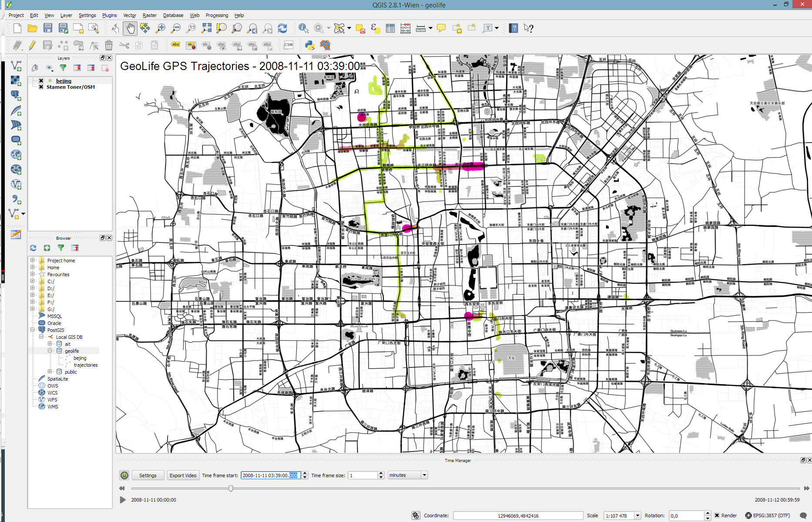This screenshot has height=522, width=812.
Task: Toggle Time Manager power button
Action: click(x=124, y=475)
